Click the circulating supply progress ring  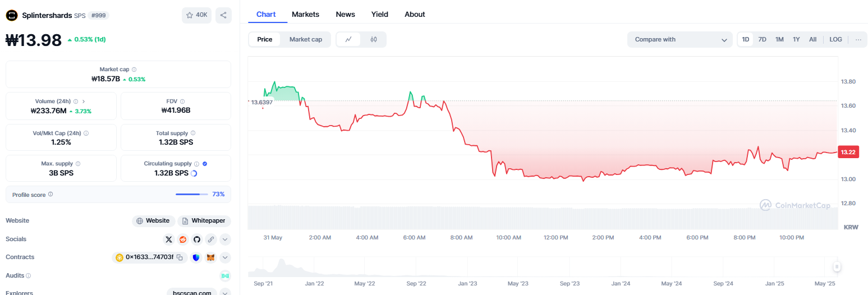[194, 173]
